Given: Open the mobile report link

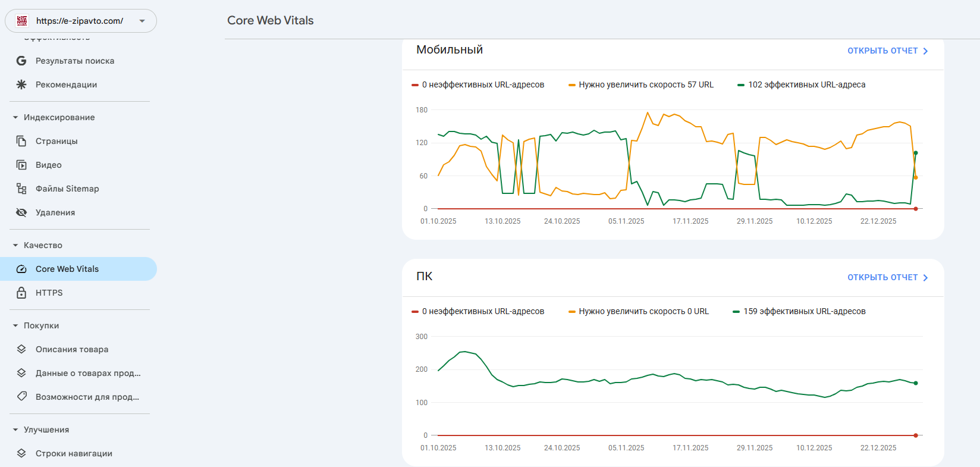Looking at the screenshot, I should click(x=887, y=51).
